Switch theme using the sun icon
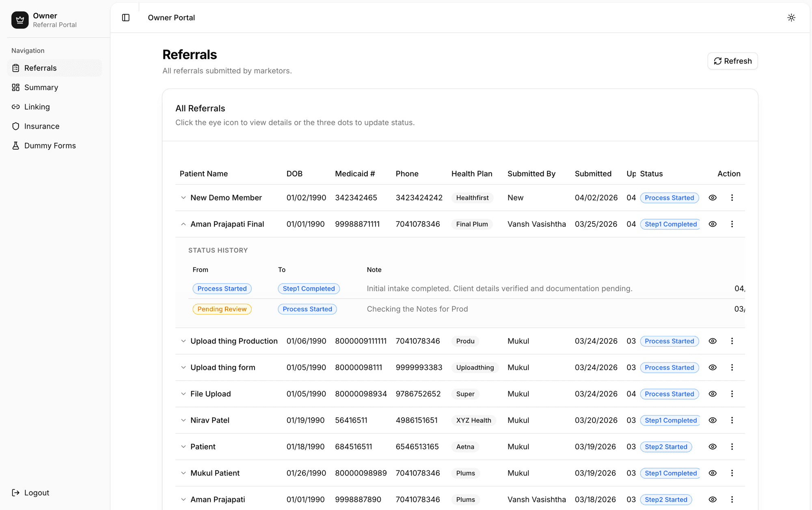Screen dimensions: 812x510 (x=791, y=17)
